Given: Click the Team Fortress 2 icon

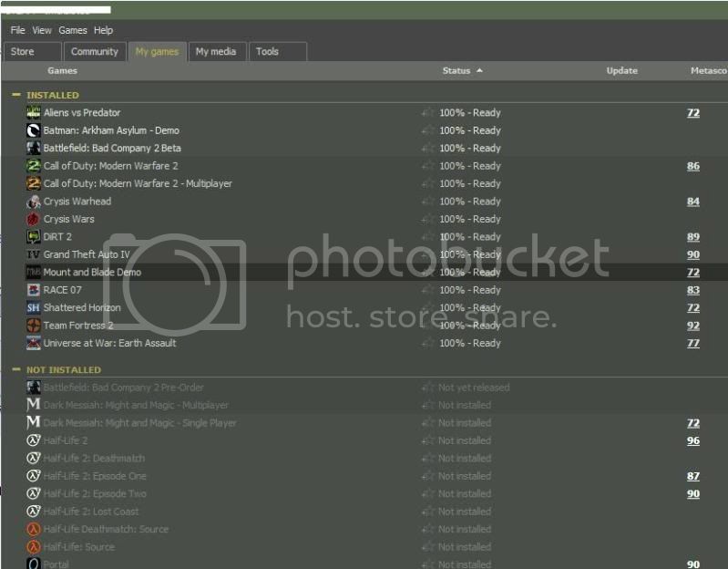Looking at the screenshot, I should coord(34,326).
